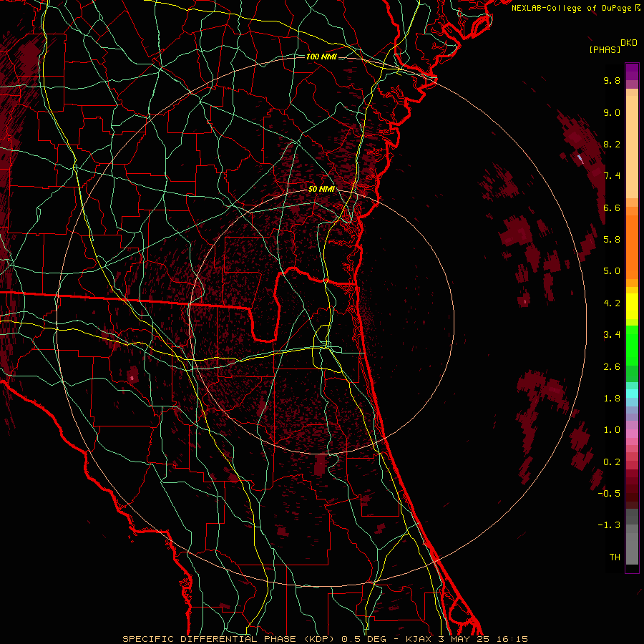
Task: Click the 5.0 value on the color scale
Action: [x=612, y=271]
